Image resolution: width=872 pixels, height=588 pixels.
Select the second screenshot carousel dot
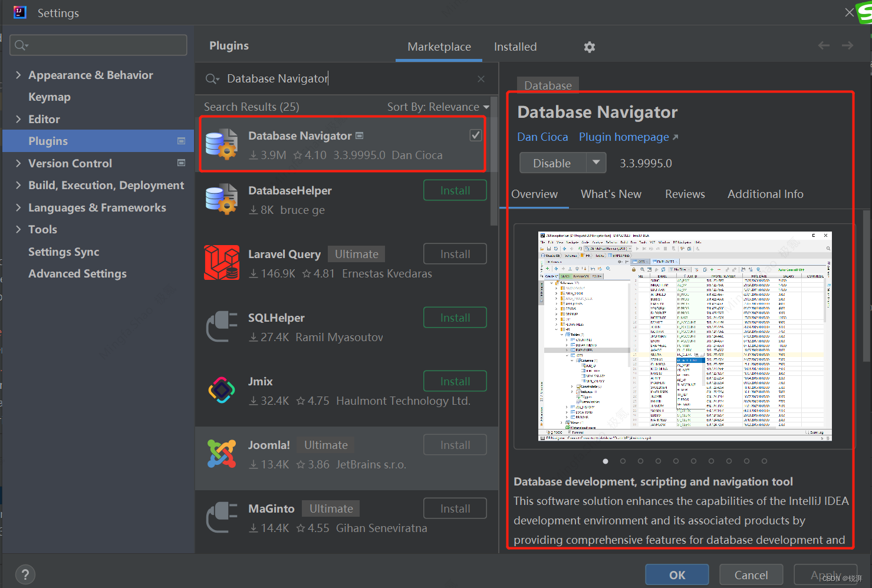click(623, 461)
